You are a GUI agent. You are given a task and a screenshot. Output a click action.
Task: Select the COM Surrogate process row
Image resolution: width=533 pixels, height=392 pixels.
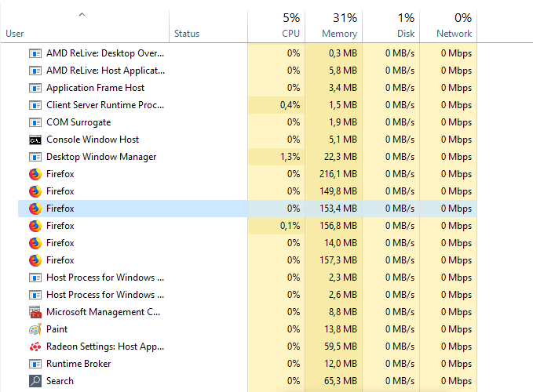pyautogui.click(x=247, y=122)
